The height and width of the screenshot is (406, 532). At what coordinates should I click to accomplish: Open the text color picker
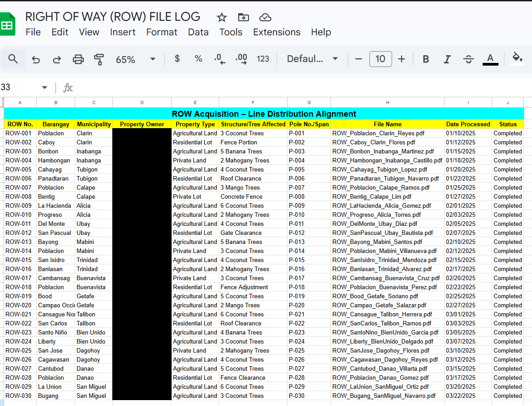490,59
